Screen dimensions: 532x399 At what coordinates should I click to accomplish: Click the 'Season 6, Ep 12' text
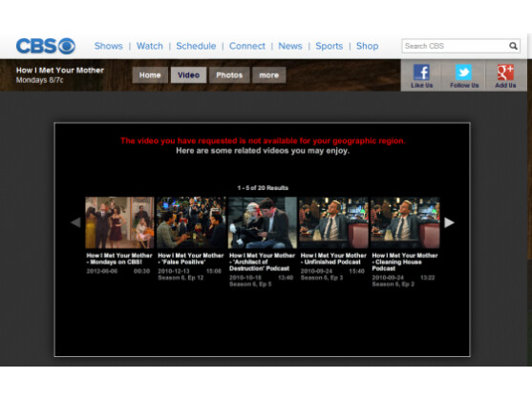181,278
